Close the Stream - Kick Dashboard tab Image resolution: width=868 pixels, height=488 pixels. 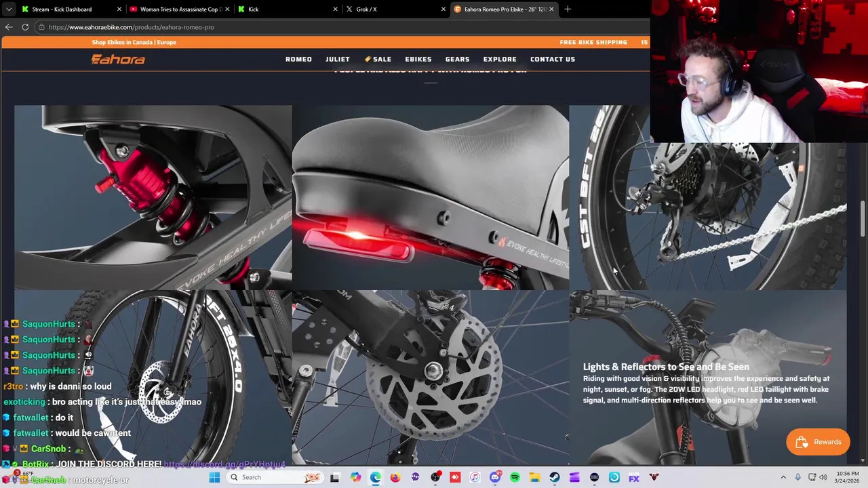(119, 9)
